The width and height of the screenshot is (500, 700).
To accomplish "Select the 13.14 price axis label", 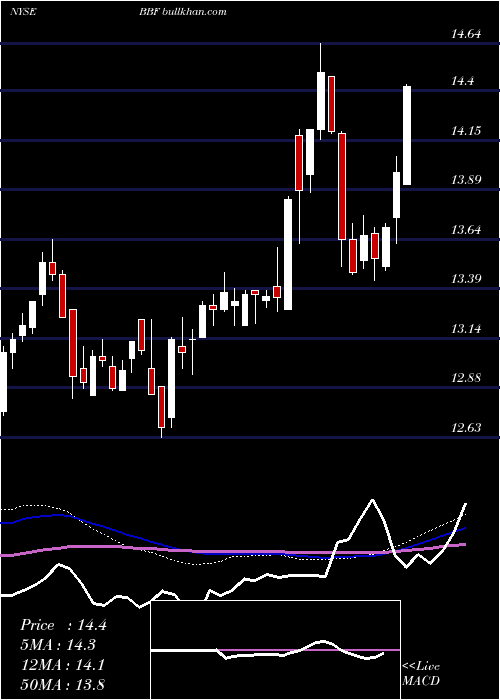I will (466, 329).
